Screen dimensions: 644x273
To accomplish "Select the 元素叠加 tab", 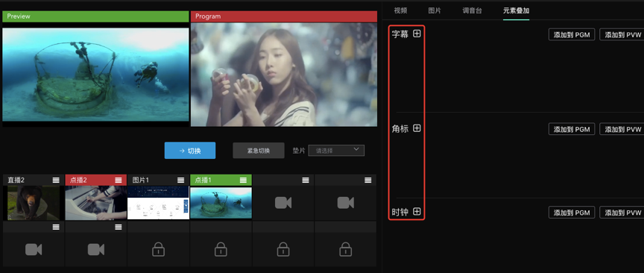I will [517, 10].
